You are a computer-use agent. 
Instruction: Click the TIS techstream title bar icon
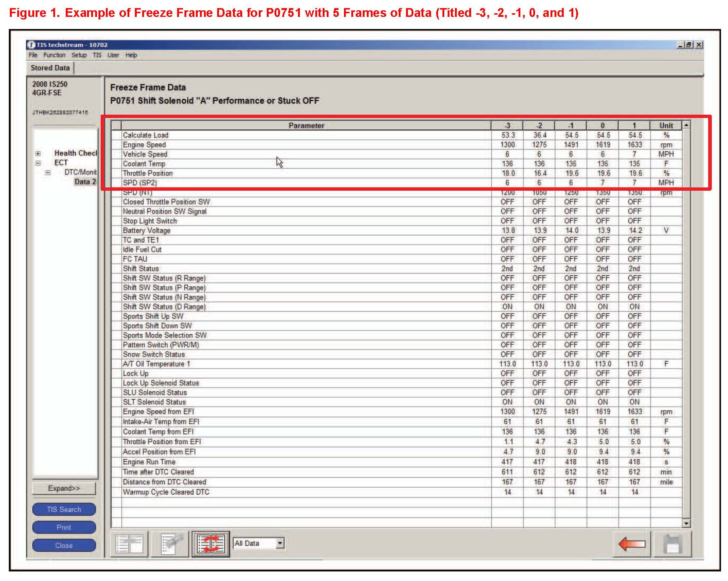point(31,45)
